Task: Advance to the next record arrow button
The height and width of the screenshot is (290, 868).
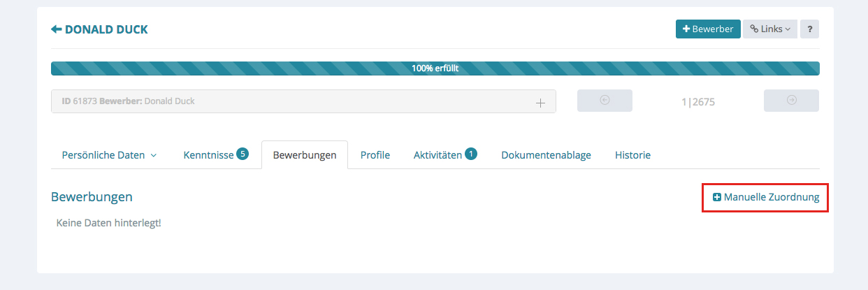Action: coord(791,101)
